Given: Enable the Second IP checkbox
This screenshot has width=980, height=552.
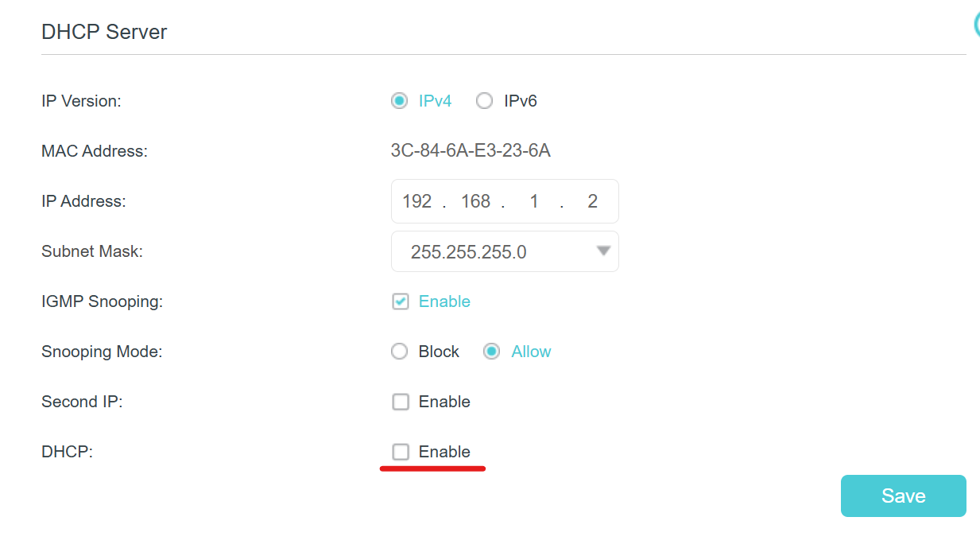Looking at the screenshot, I should (x=401, y=402).
